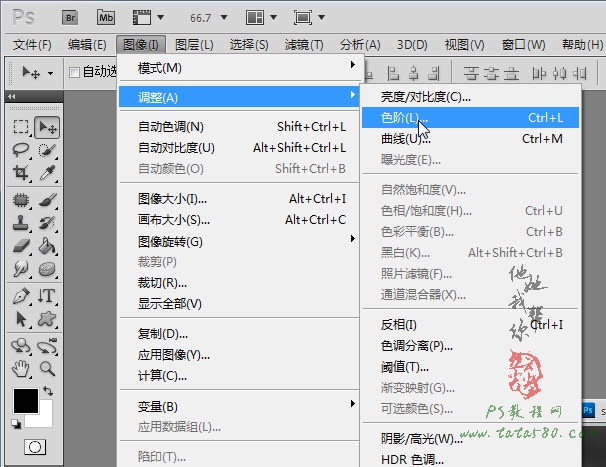The height and width of the screenshot is (467, 606).
Task: Select the Clone Stamp tool
Action: [21, 223]
